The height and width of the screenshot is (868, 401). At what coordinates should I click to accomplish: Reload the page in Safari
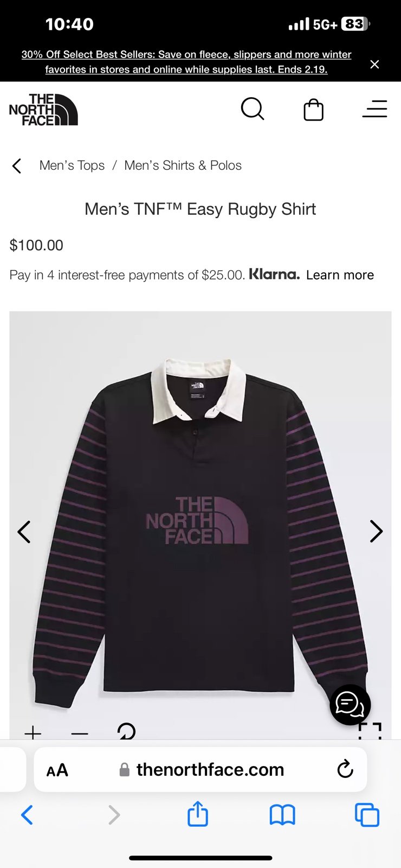[345, 769]
